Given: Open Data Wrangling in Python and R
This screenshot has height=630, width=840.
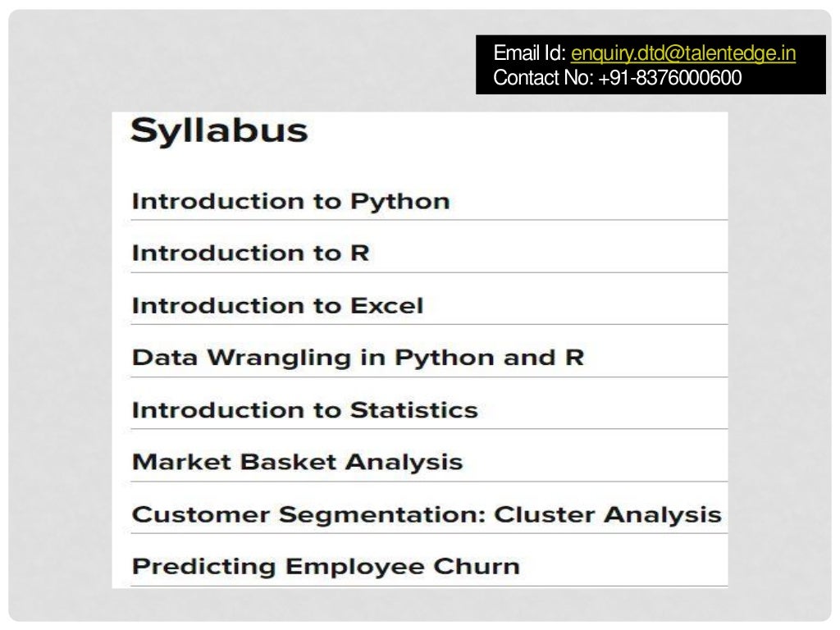Looking at the screenshot, I should [x=429, y=358].
